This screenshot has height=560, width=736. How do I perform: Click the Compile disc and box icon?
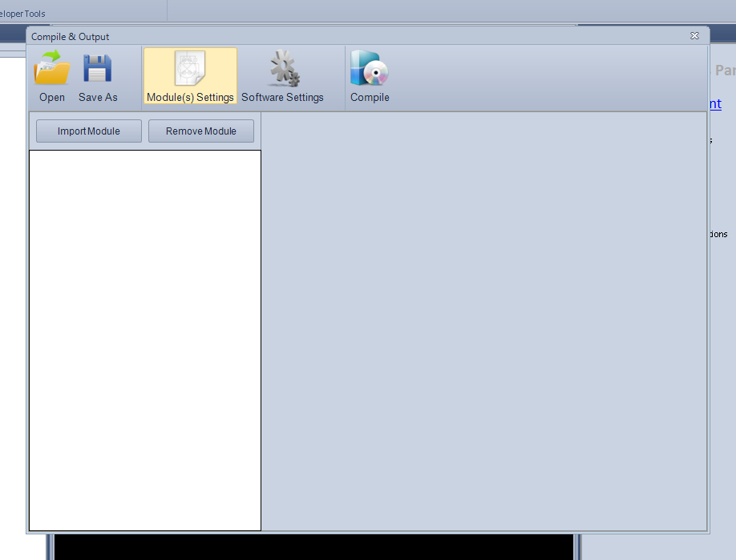[369, 68]
